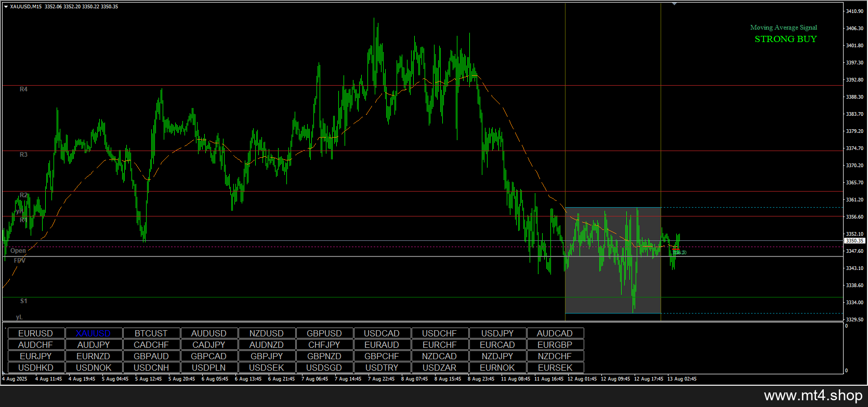The image size is (868, 407).
Task: Switch chart to EURNOK
Action: click(497, 368)
